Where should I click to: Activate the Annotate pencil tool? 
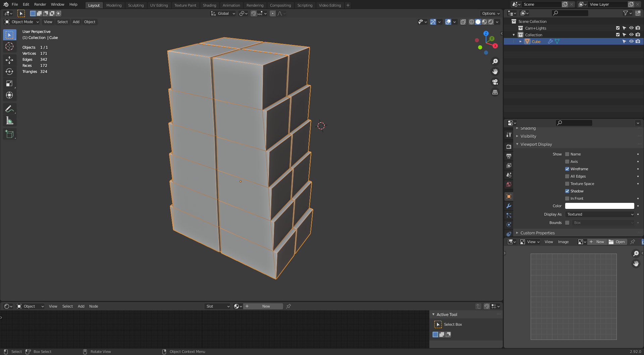(x=9, y=109)
